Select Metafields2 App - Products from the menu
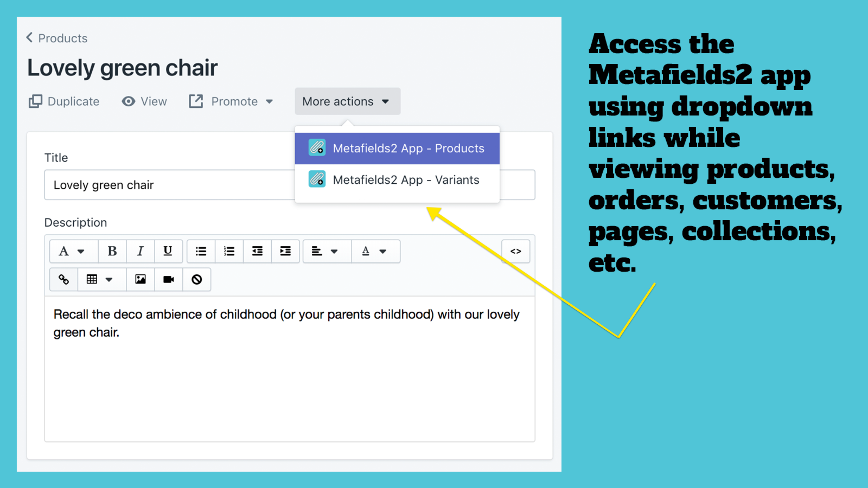 tap(397, 148)
